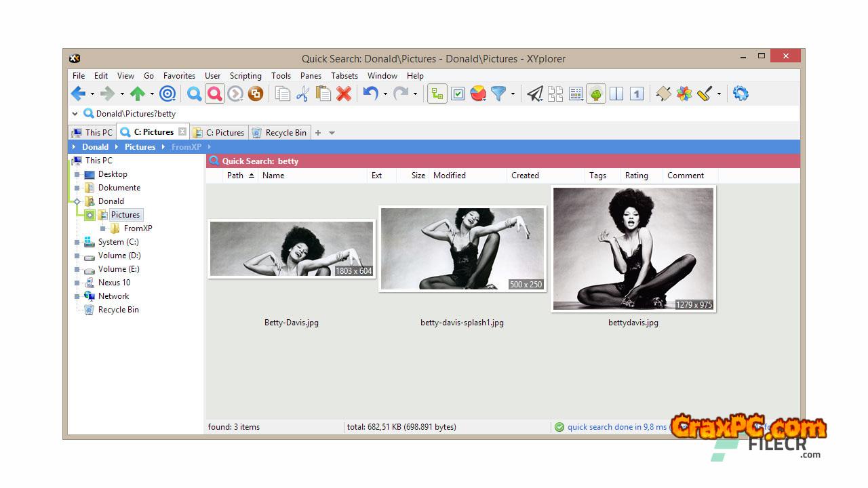Viewport: 868px width, 488px height.
Task: Click the blue Undo arrow icon
Action: click(370, 94)
